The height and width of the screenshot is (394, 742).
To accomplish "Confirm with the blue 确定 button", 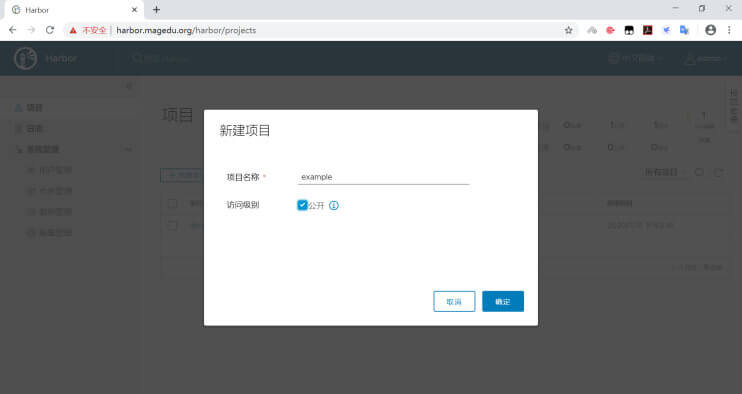I will (x=503, y=301).
